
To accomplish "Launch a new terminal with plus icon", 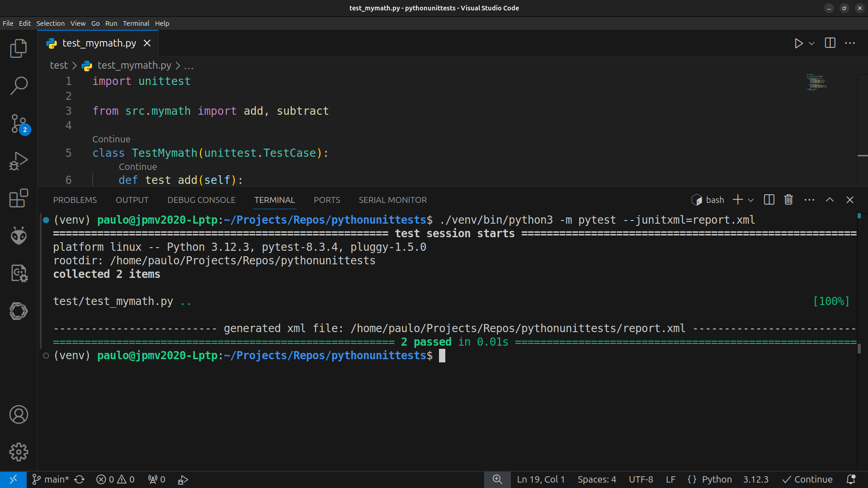I will (x=738, y=199).
